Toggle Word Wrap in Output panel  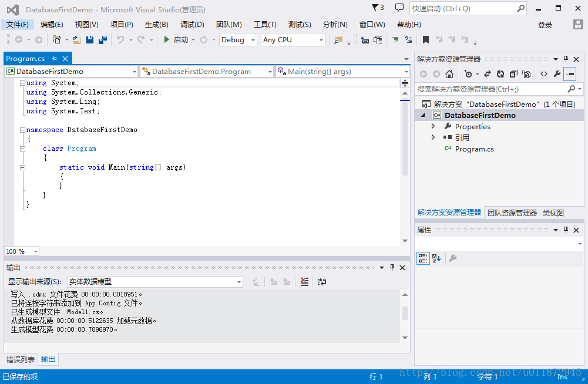[x=322, y=282]
